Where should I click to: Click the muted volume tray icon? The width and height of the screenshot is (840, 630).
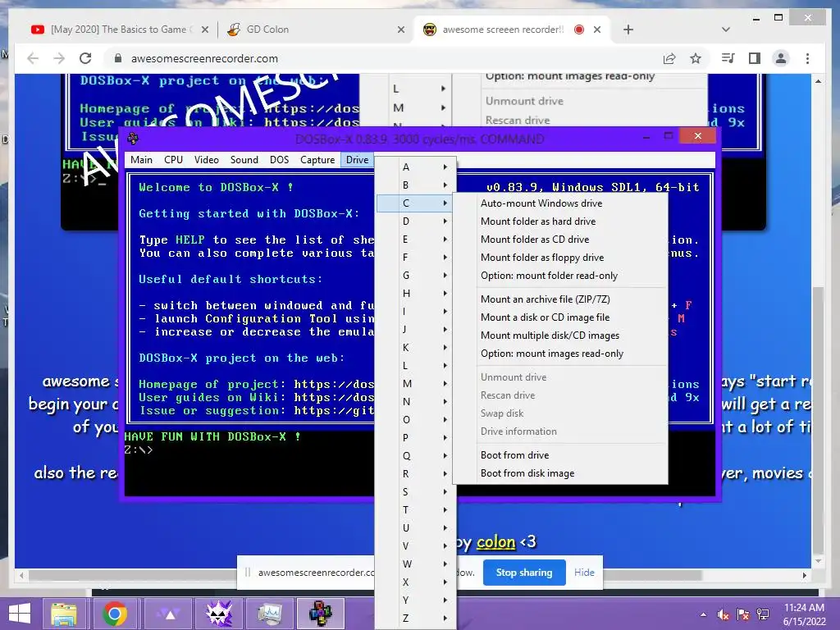point(724,614)
